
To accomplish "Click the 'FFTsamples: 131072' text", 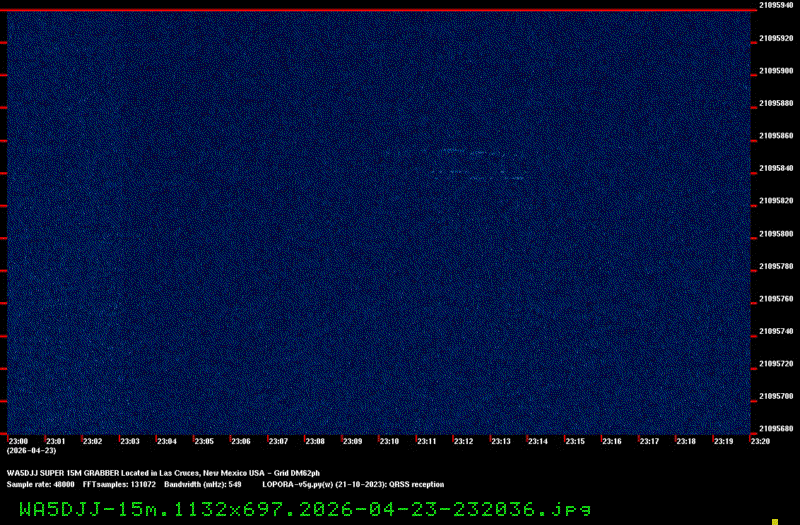I will tap(119, 485).
